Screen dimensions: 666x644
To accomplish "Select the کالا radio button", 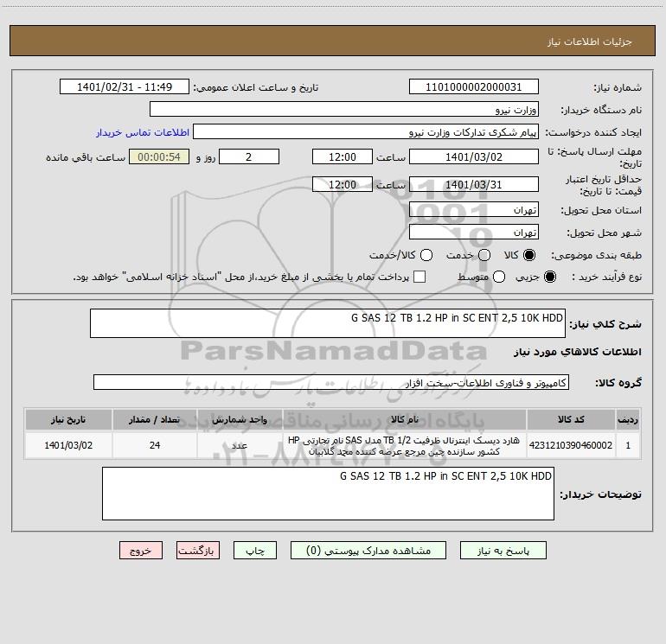I will click(x=529, y=255).
